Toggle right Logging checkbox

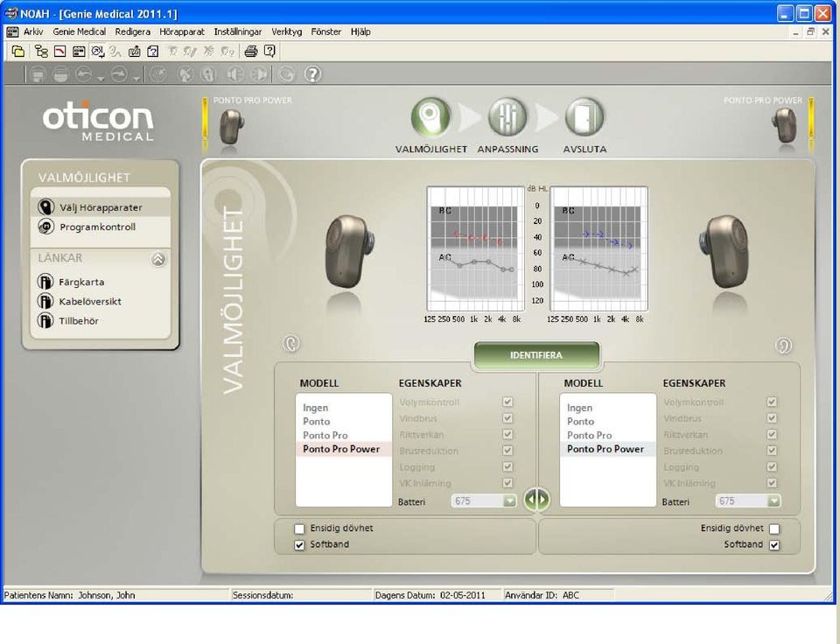(772, 466)
